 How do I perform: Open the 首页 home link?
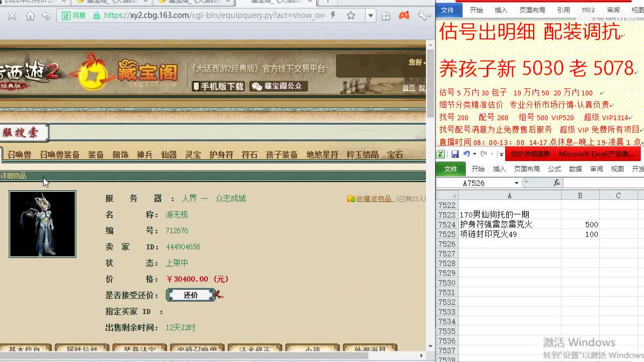point(409,87)
